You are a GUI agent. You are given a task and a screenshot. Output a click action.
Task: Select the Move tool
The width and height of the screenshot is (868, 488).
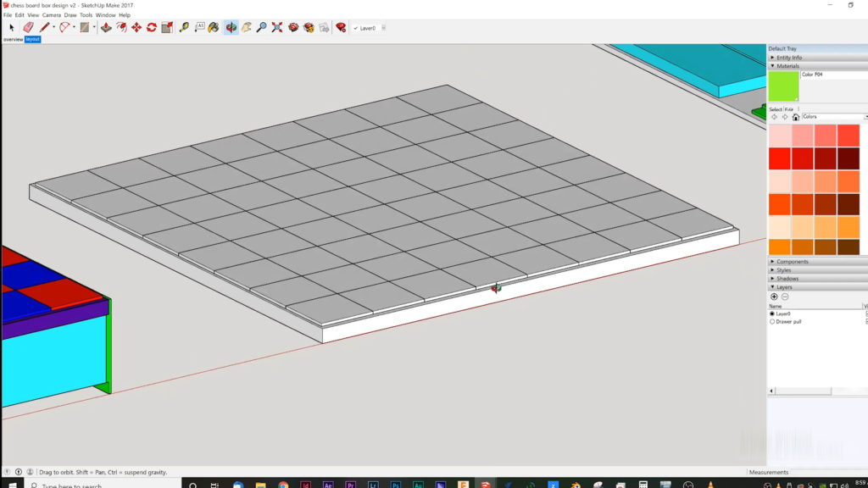[136, 28]
